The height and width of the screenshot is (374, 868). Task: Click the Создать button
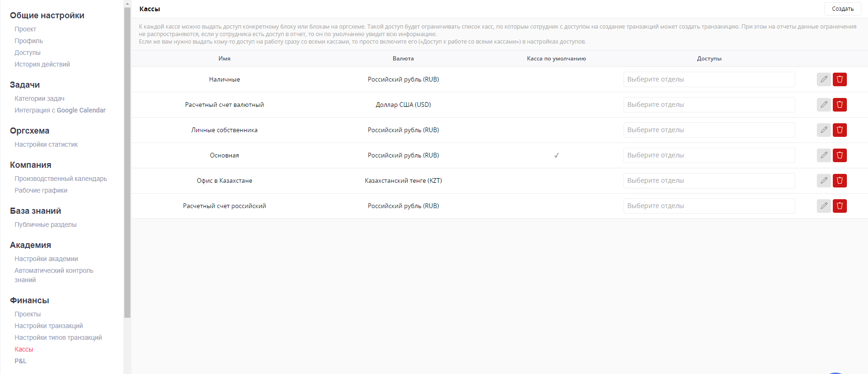pos(842,9)
